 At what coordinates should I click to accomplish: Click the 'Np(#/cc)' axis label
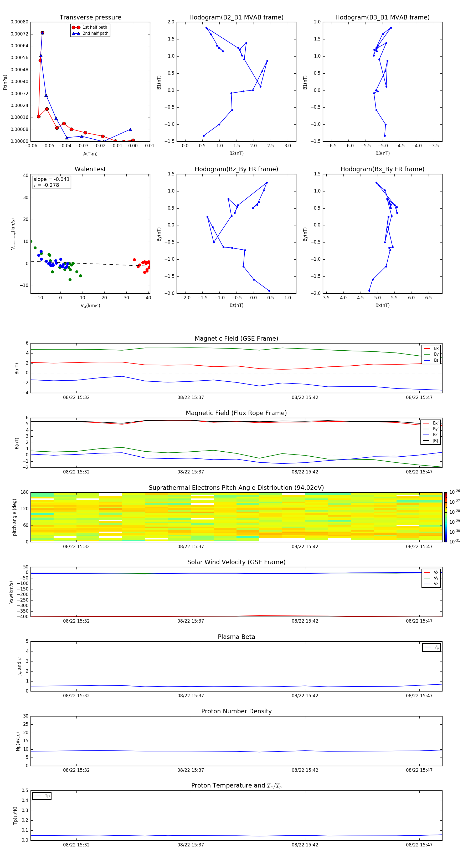pos(18,741)
